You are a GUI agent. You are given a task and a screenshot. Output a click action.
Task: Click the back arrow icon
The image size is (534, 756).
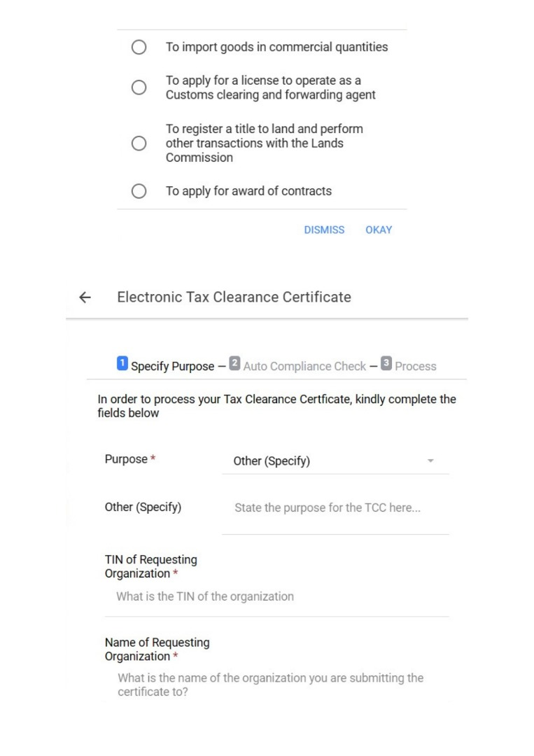pyautogui.click(x=85, y=297)
